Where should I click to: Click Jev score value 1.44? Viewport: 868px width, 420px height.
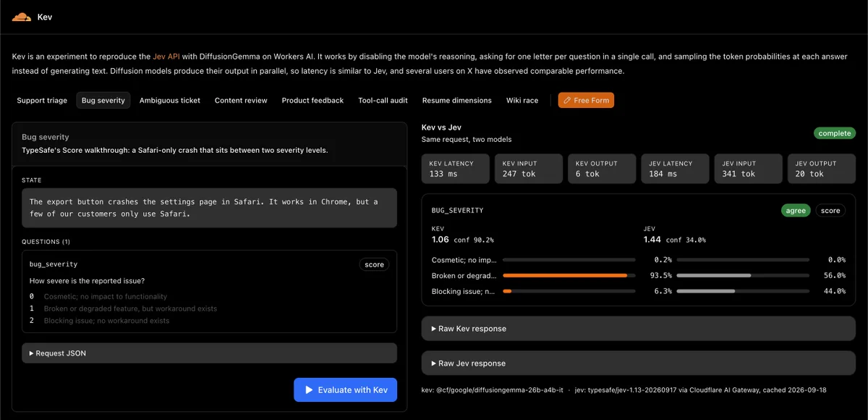coord(652,240)
